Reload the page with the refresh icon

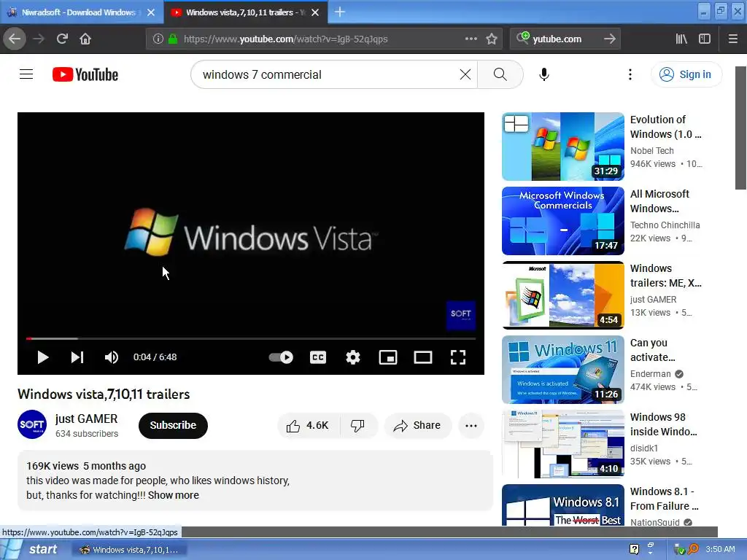[62, 39]
